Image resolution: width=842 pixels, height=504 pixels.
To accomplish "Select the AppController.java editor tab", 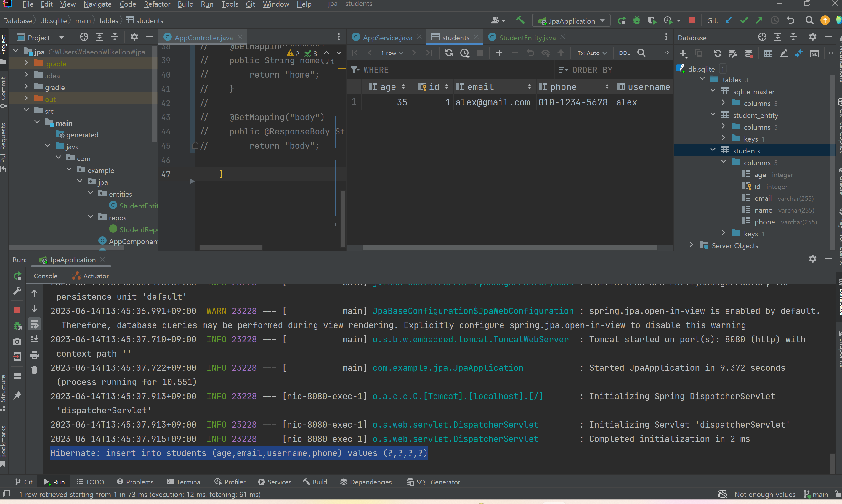I will coord(203,37).
